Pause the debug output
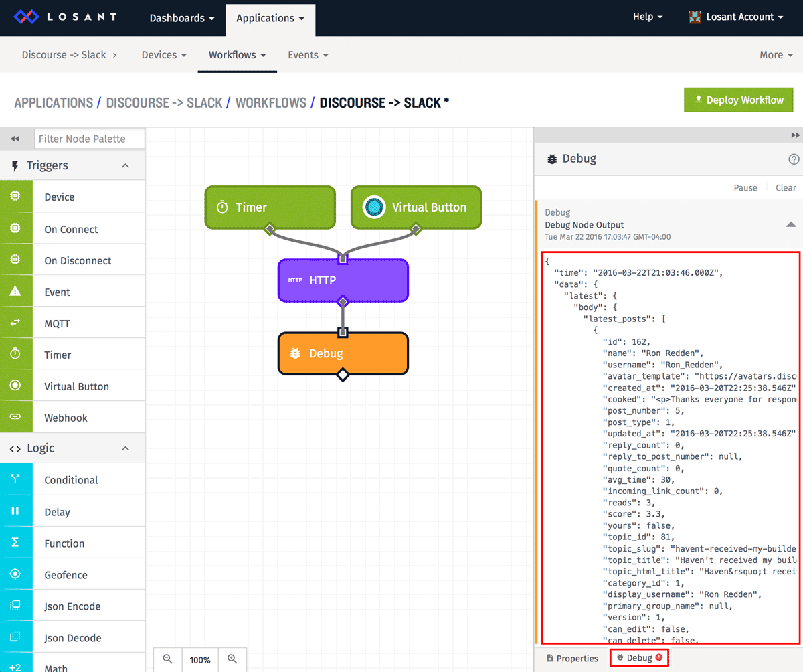This screenshot has width=803, height=672. (745, 188)
